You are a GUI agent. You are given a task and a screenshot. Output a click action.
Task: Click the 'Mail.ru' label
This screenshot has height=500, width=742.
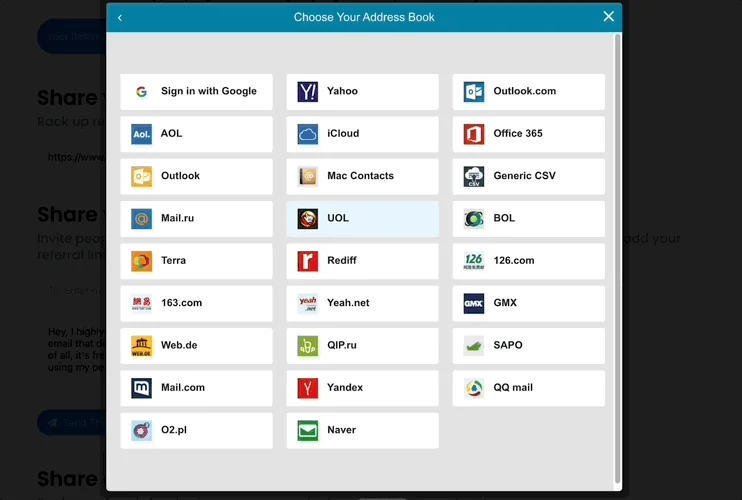(x=177, y=218)
